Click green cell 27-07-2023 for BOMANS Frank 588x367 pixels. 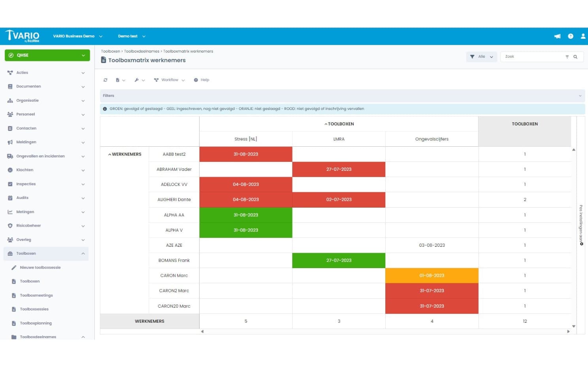339,261
